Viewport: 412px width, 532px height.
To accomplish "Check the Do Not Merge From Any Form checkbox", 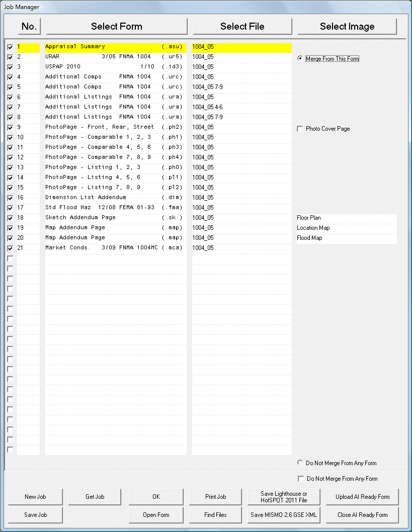I will pos(301,479).
